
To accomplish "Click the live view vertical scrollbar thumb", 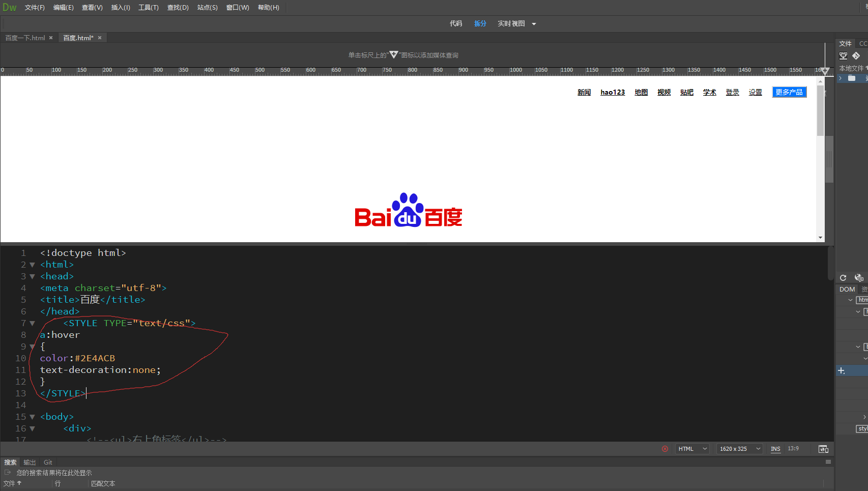I will click(820, 111).
